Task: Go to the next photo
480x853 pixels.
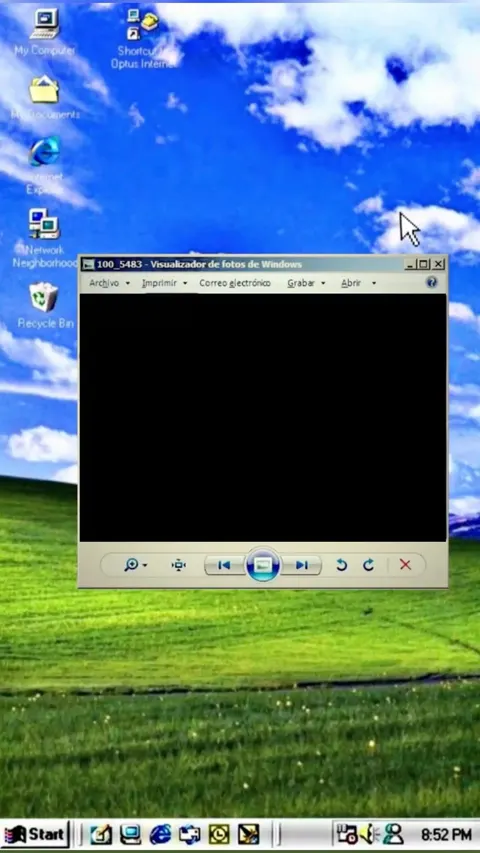Action: pos(301,565)
